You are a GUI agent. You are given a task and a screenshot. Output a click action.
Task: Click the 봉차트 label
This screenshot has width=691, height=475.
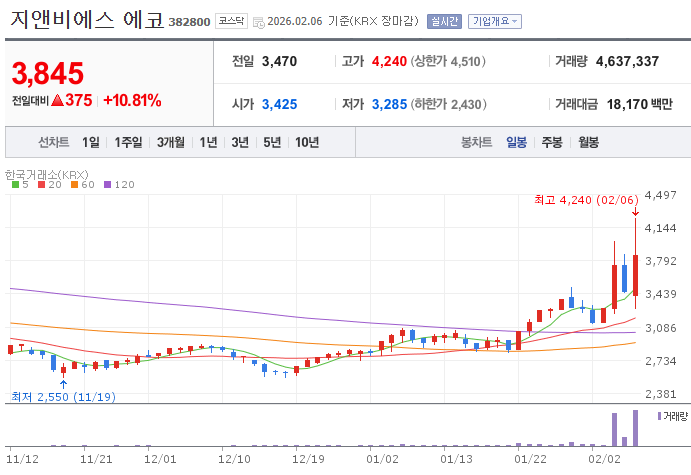point(476,142)
